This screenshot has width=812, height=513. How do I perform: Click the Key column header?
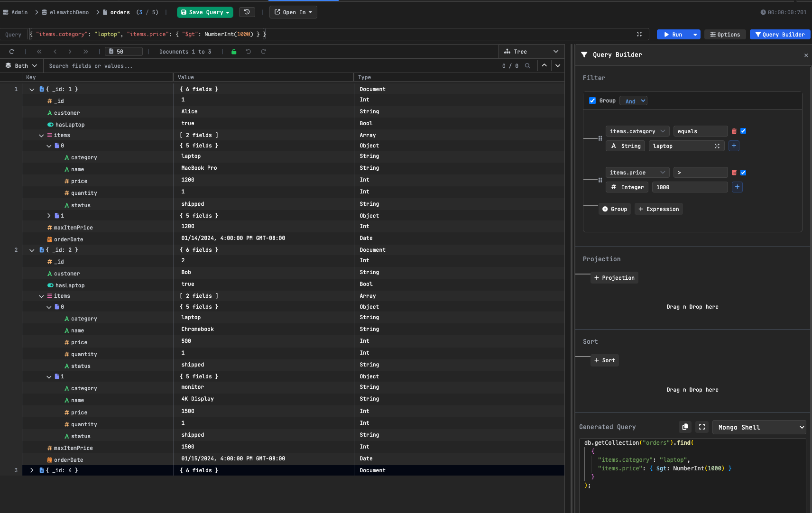coord(98,77)
